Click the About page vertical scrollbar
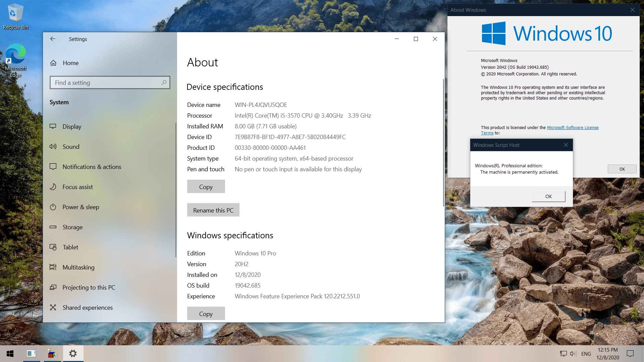The height and width of the screenshot is (362, 644). click(443, 142)
